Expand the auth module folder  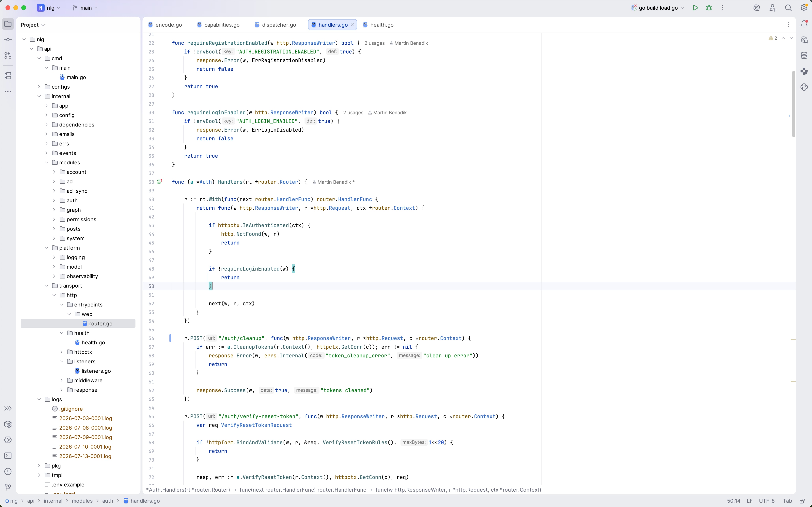tap(54, 201)
